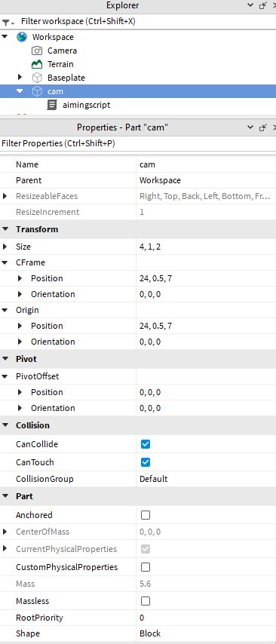Image resolution: width=276 pixels, height=644 pixels.
Task: Disable the CanCollide checkbox
Action: click(x=146, y=444)
